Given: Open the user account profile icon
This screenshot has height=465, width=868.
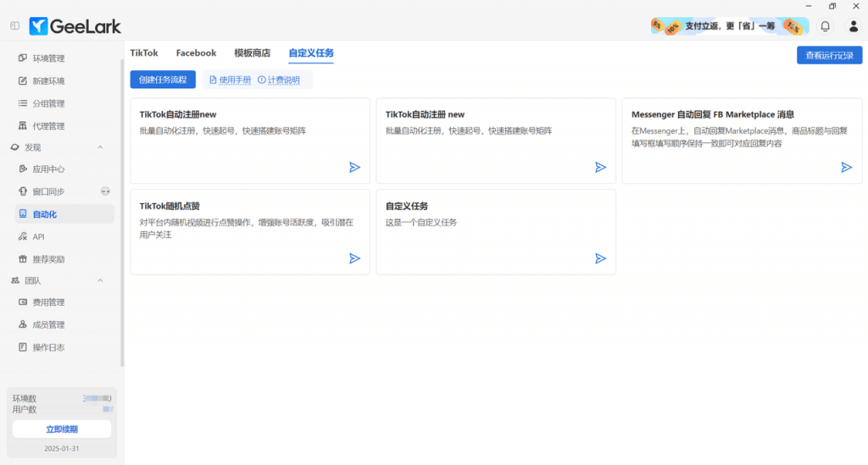Looking at the screenshot, I should [854, 26].
